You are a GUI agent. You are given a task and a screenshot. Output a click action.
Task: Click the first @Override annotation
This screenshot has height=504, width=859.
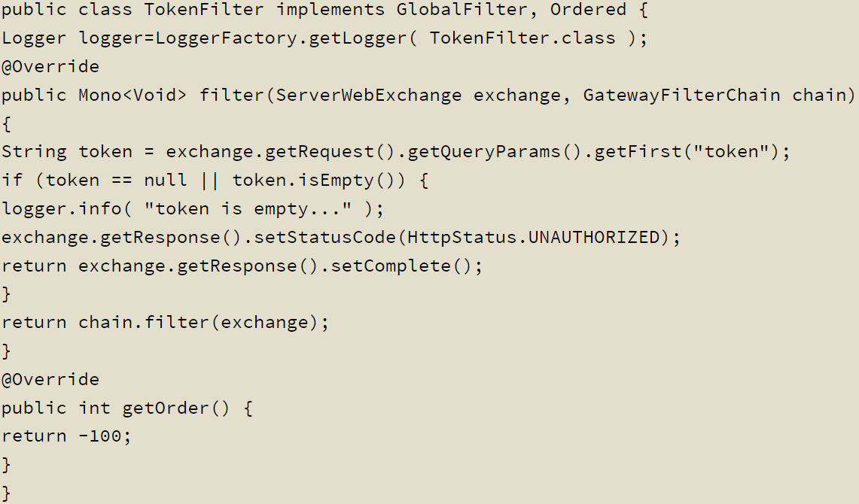50,66
